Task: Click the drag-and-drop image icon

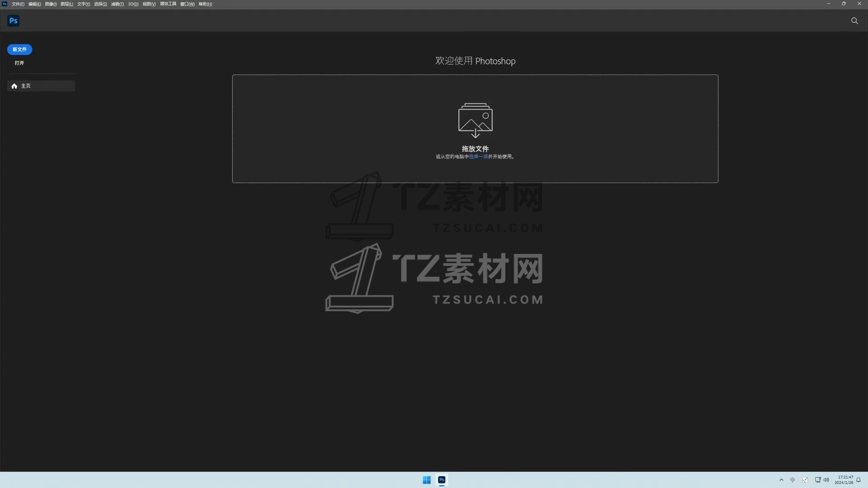Action: (475, 120)
